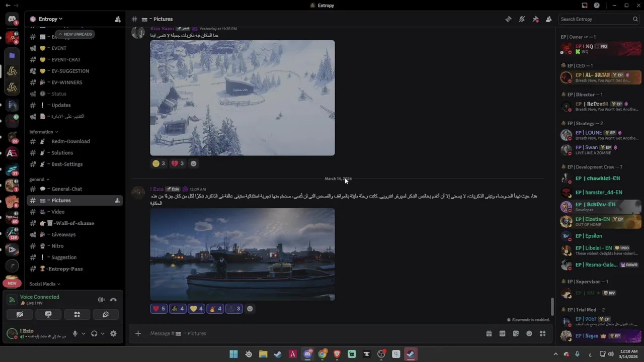Collapse the Information category
Viewport: 644px width, 362px height.
tap(43, 132)
